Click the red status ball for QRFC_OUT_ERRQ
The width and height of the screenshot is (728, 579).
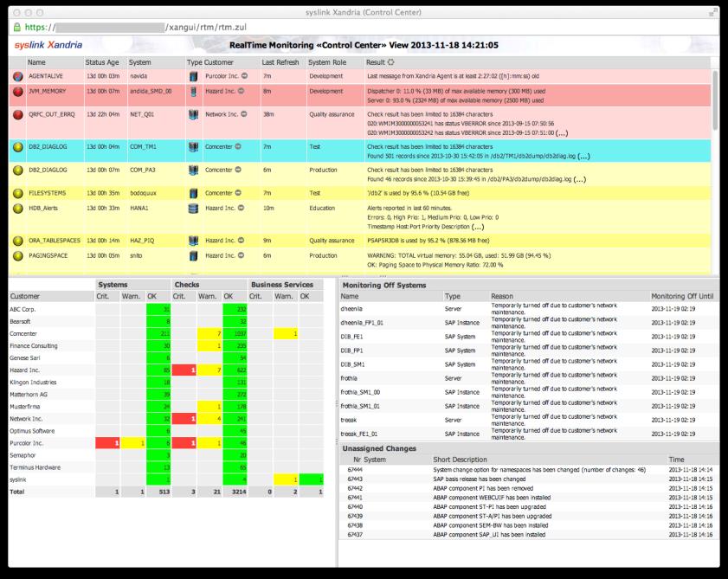point(18,115)
